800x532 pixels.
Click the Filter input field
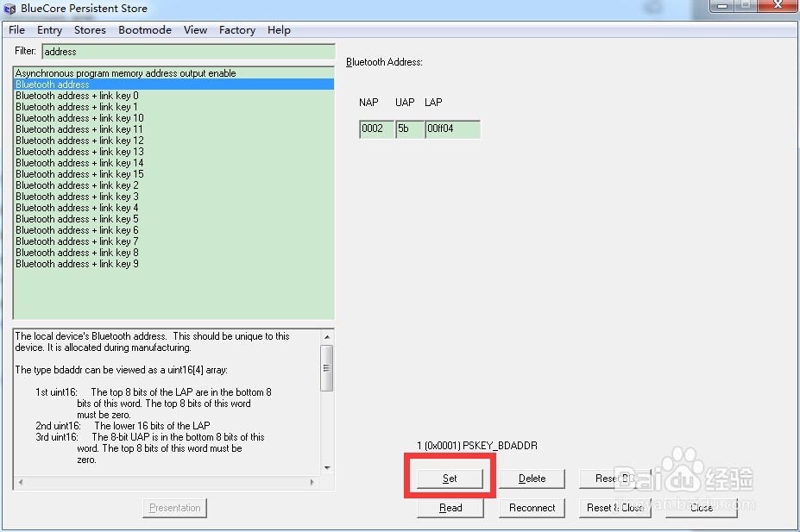188,52
